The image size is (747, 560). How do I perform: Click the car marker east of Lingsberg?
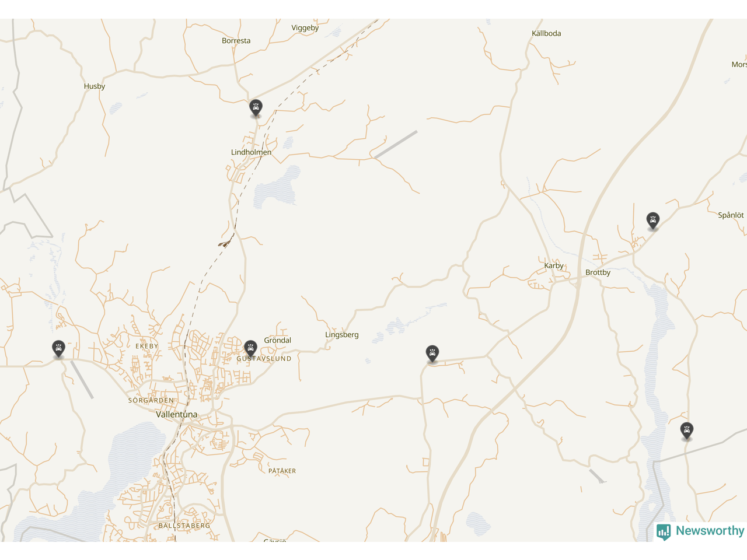pyautogui.click(x=432, y=353)
